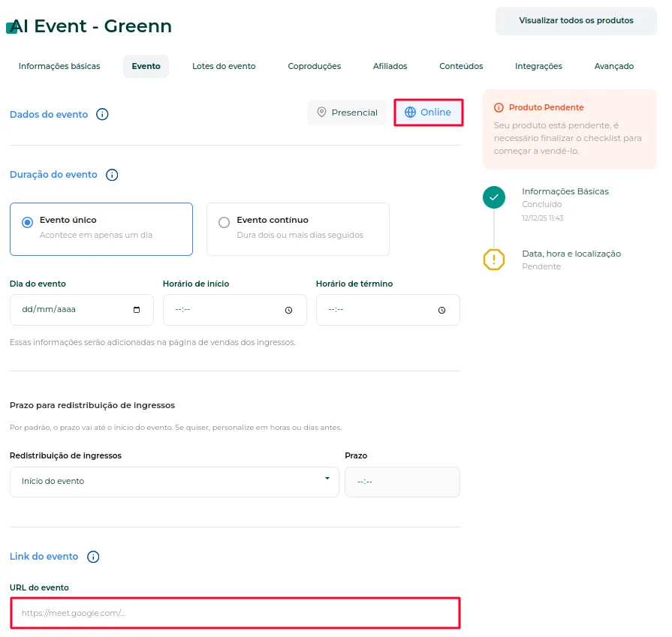
Task: Select Evento único radio option
Action: (28, 222)
